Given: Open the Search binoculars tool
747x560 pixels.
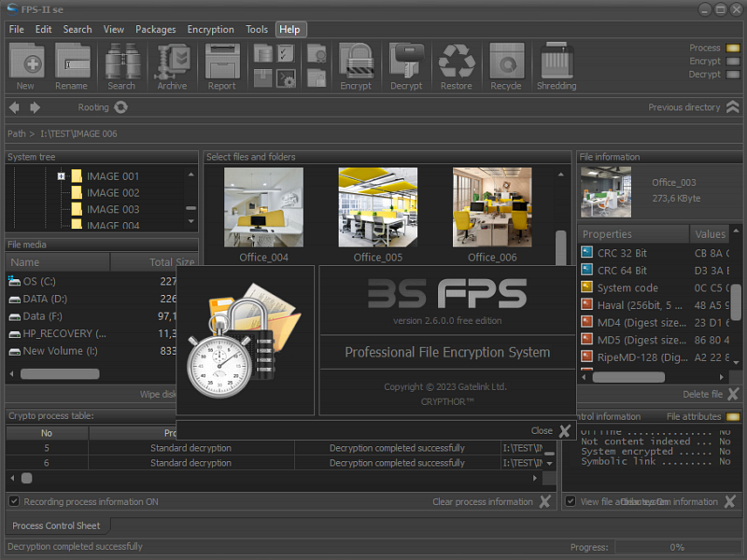Looking at the screenshot, I should (x=121, y=64).
